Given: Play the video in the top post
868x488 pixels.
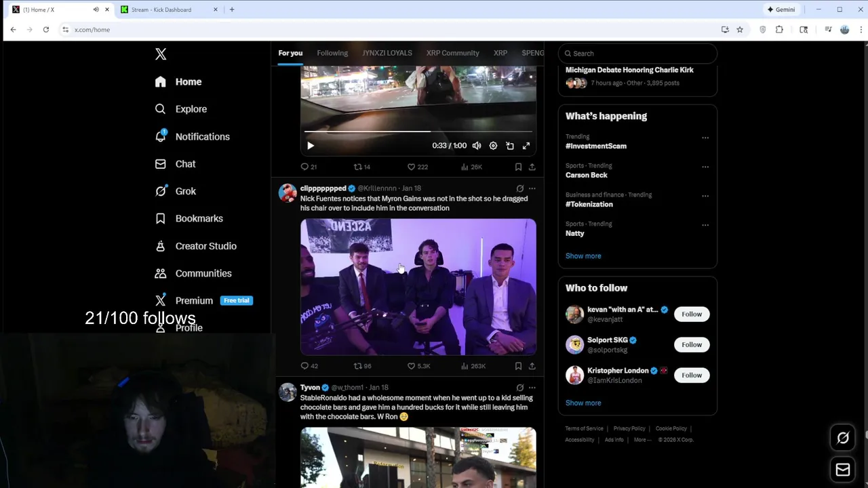Looking at the screenshot, I should click(311, 146).
